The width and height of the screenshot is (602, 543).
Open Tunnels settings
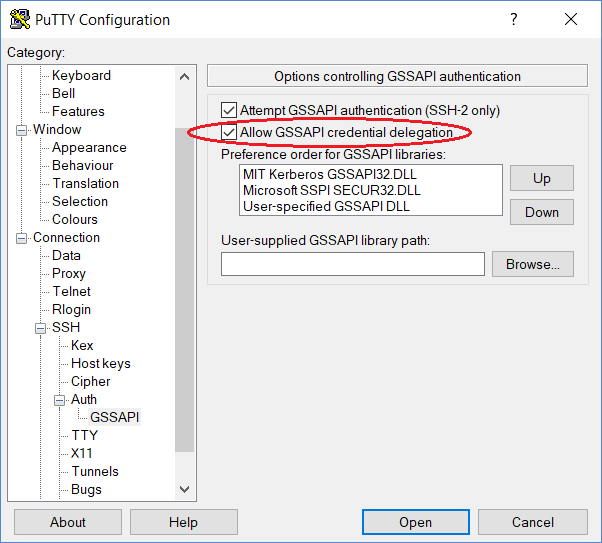(x=95, y=472)
